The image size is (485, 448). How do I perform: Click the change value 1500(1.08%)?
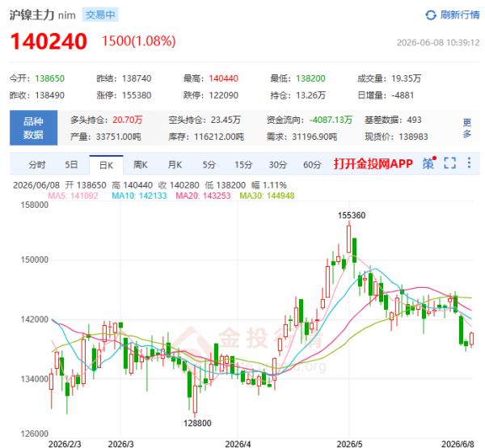[138, 41]
